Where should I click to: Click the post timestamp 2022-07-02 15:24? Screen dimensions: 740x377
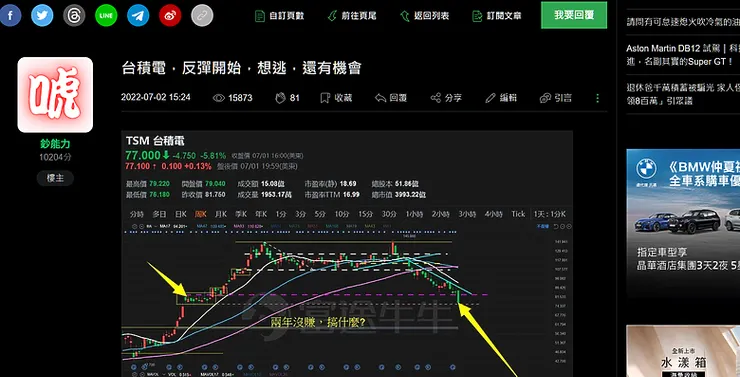pyautogui.click(x=156, y=98)
